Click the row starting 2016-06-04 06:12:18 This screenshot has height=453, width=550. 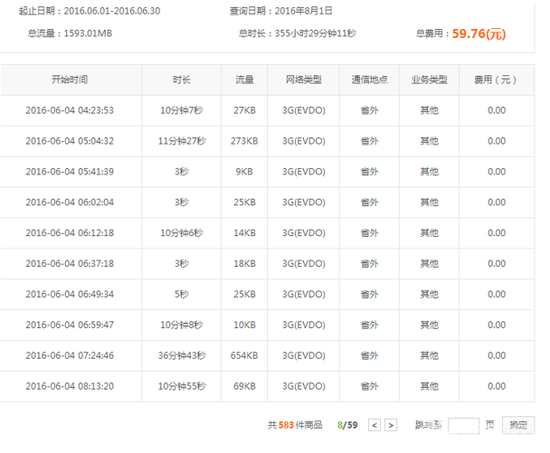coord(267,233)
